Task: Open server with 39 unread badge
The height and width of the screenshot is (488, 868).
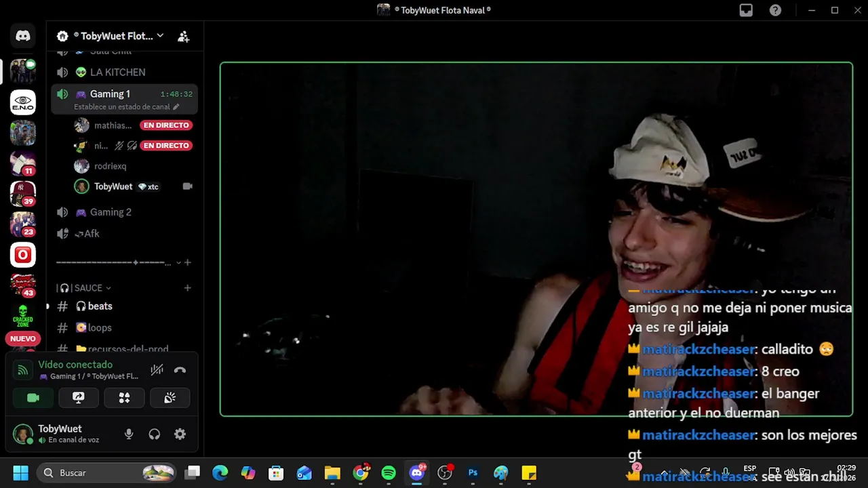Action: click(x=23, y=194)
